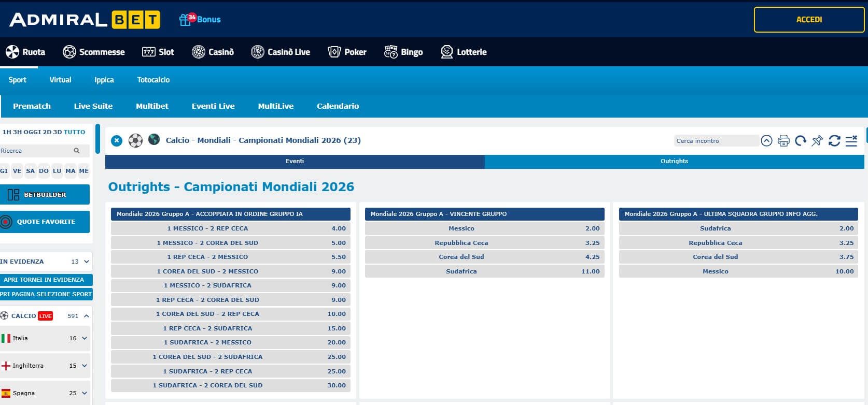
Task: Click the left sidebar blue scrollbar handle
Action: point(97,139)
